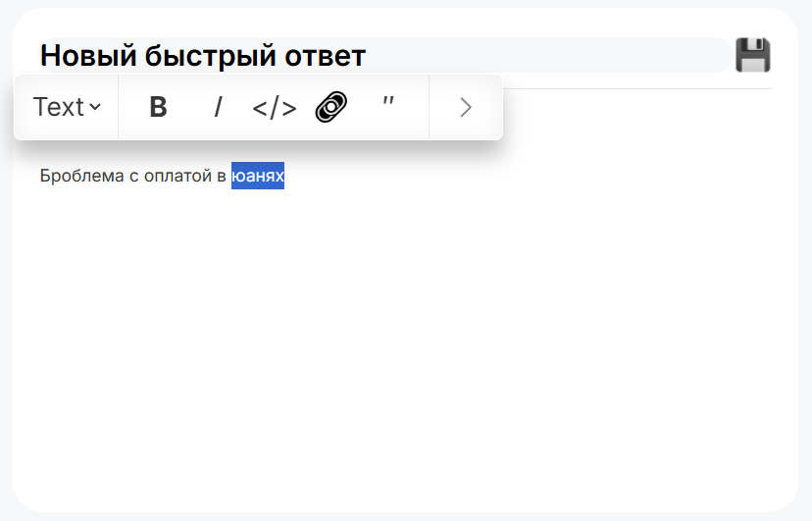Toggle bold formatting with B button
Image resolution: width=812 pixels, height=521 pixels.
(x=158, y=107)
